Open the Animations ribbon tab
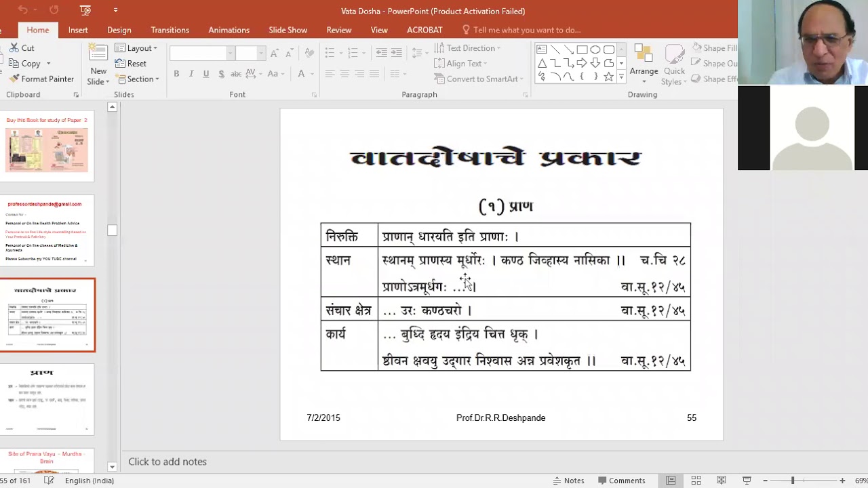Image resolution: width=868 pixels, height=488 pixels. (229, 30)
